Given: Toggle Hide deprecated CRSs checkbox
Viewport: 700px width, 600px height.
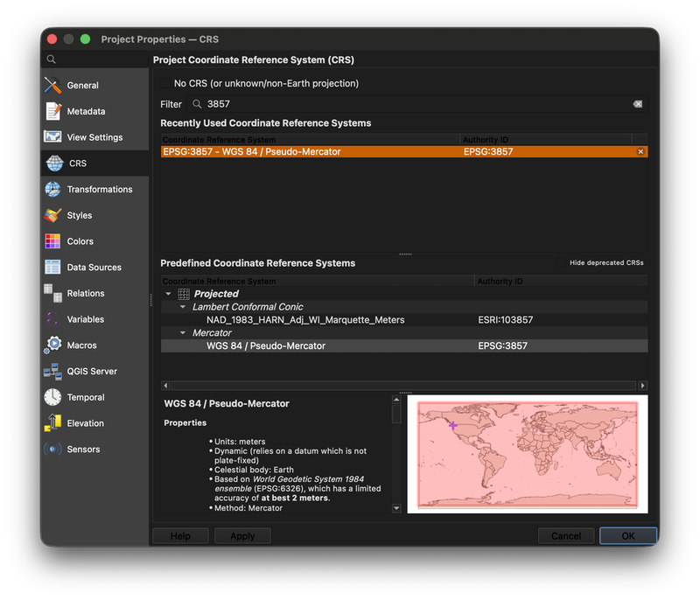Looking at the screenshot, I should [x=562, y=262].
